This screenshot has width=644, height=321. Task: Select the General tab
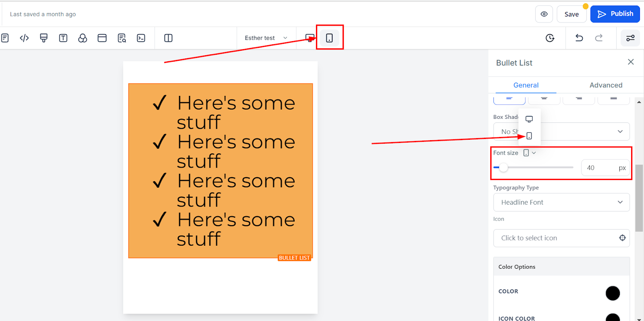(526, 85)
